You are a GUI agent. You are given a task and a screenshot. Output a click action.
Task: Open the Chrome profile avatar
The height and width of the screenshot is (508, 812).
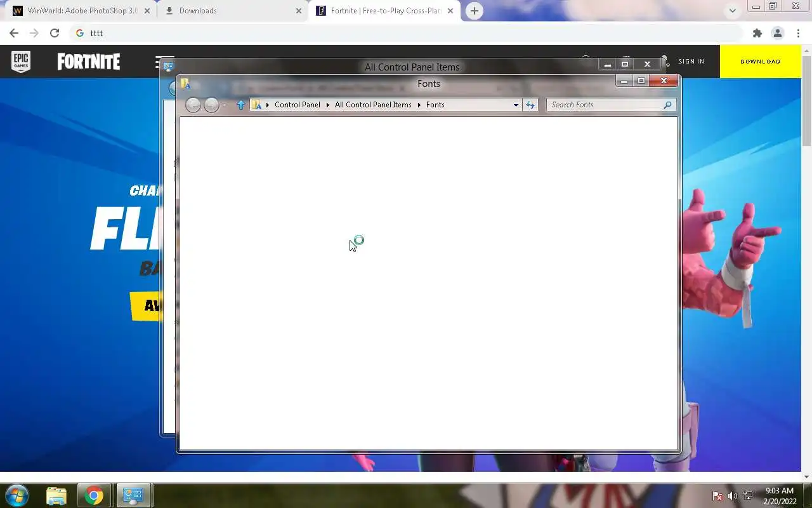click(x=777, y=33)
